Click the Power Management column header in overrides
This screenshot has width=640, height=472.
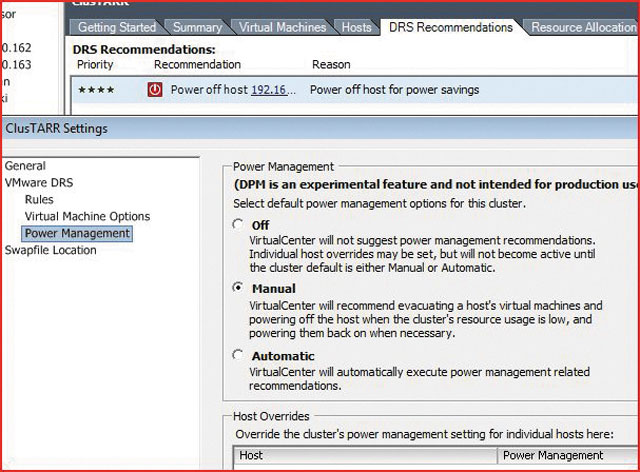[569, 456]
